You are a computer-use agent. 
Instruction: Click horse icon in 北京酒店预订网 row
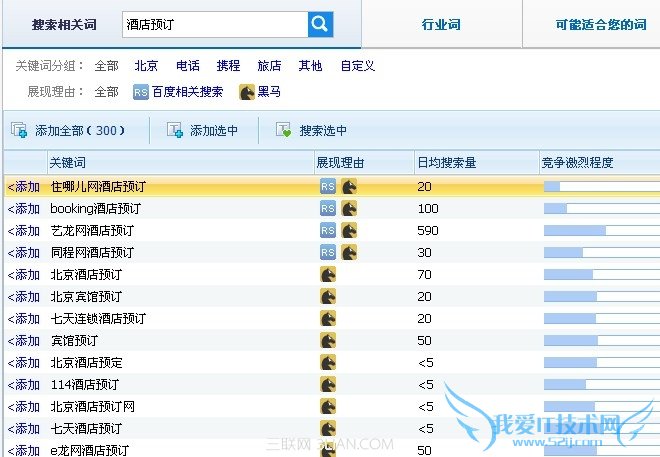point(328,407)
